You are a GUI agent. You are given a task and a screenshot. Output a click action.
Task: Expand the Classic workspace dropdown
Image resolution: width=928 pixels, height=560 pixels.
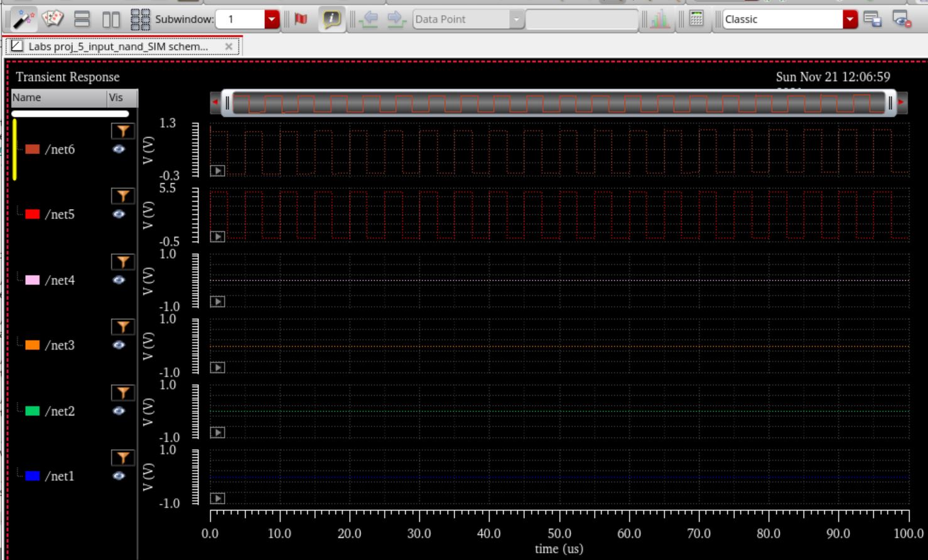[x=850, y=19]
